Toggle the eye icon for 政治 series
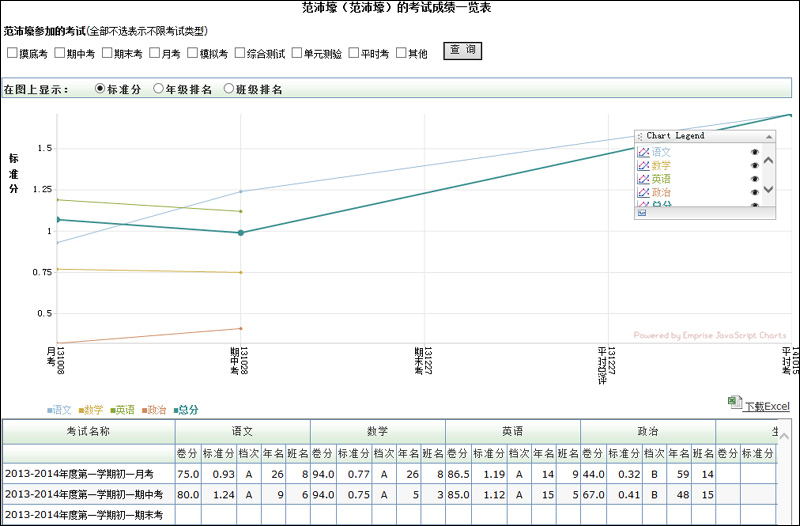800x526 pixels. pos(755,191)
